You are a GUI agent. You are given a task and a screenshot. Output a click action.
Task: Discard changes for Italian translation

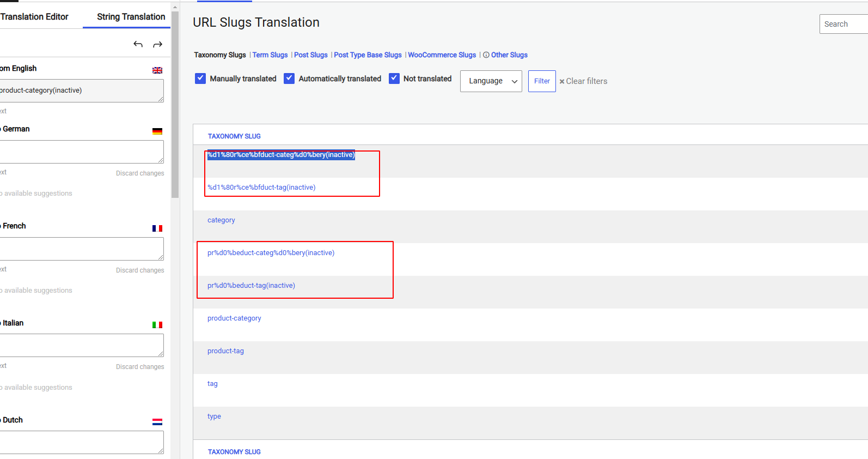pos(140,367)
